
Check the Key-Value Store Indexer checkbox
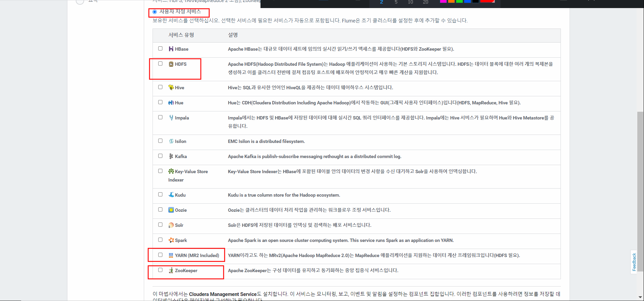(x=160, y=171)
